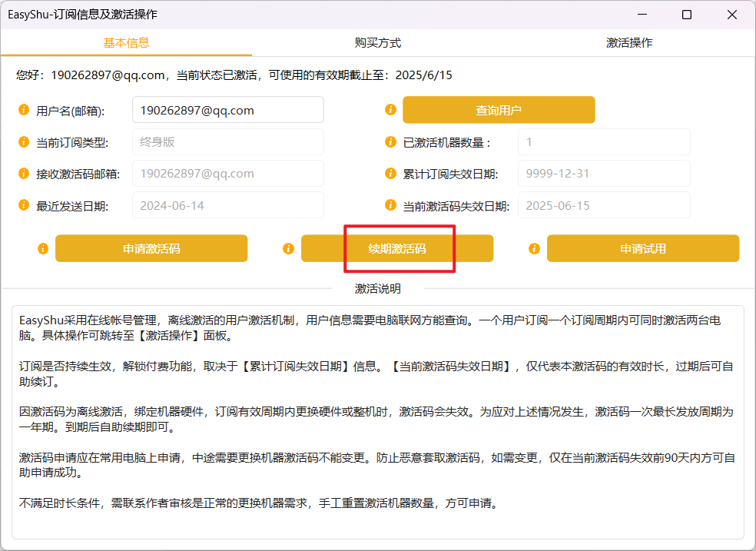The width and height of the screenshot is (756, 551).
Task: Minimize the EasyShu window
Action: pos(642,15)
